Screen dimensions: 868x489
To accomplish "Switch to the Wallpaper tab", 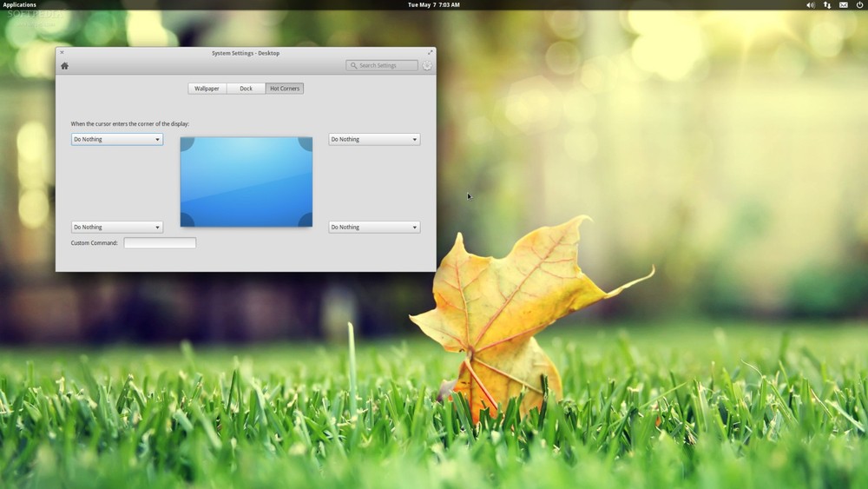I will point(207,89).
